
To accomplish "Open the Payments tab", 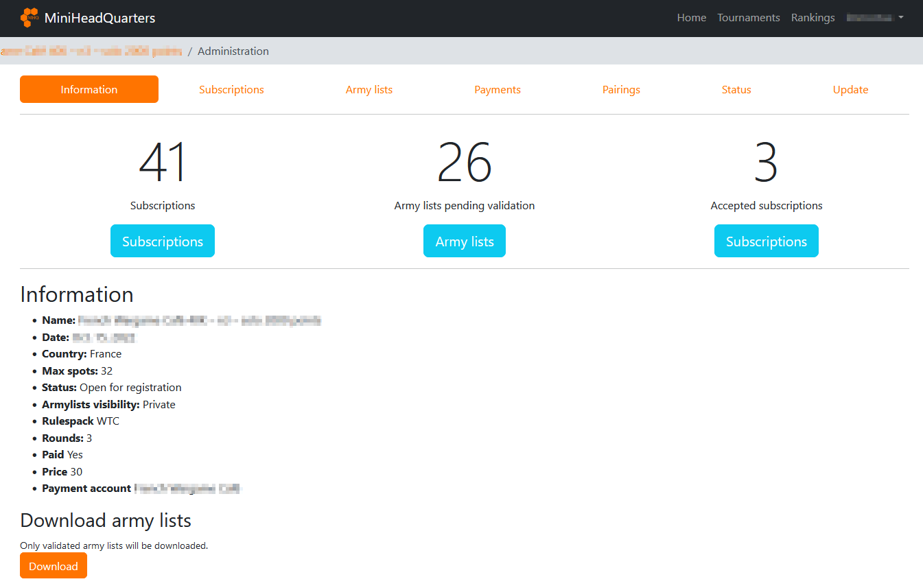I will click(x=498, y=90).
